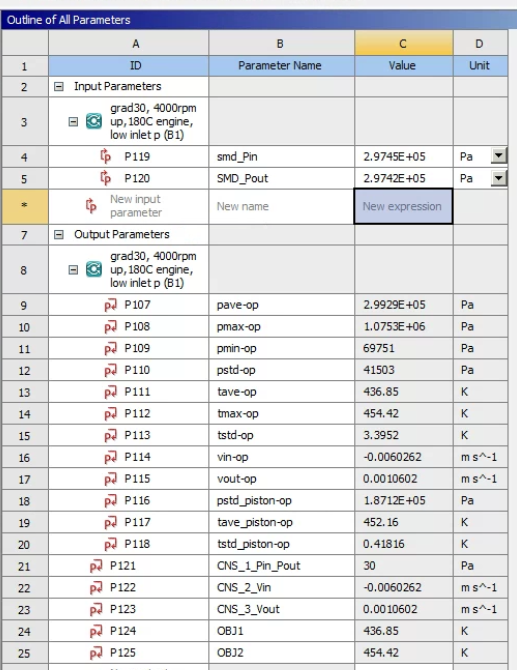Collapse the grad30 system under Output Parameters
Screen dimensions: 517x670
[x=73, y=270]
